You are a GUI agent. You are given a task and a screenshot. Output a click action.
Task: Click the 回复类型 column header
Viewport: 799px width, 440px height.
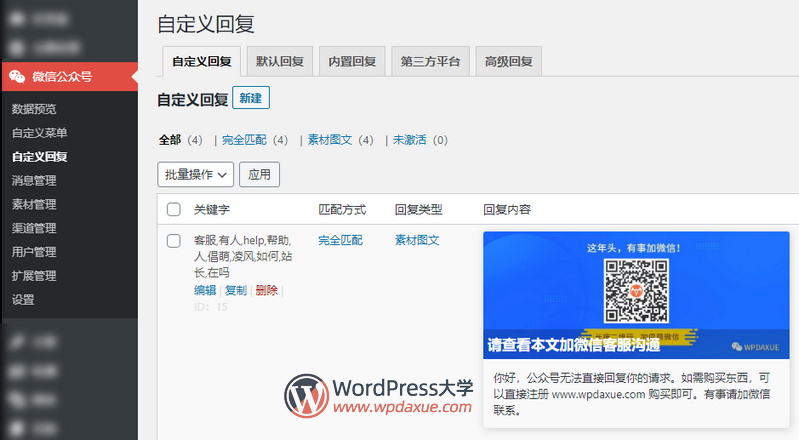coord(418,210)
